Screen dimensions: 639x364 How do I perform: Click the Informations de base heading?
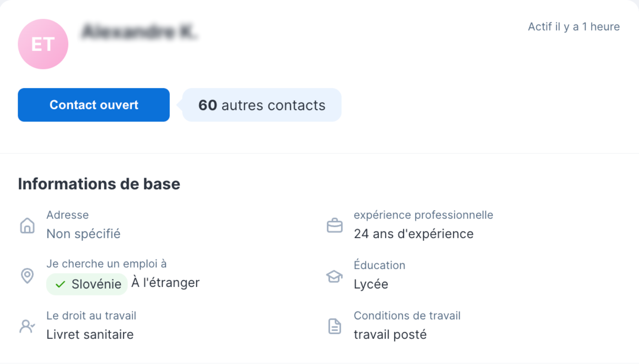99,184
